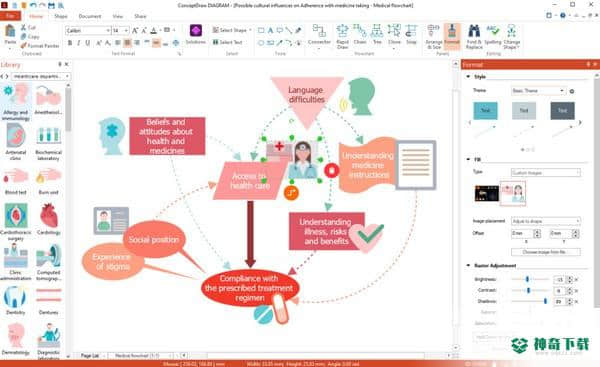The height and width of the screenshot is (367, 600).
Task: Open the File menu
Action: (x=10, y=16)
